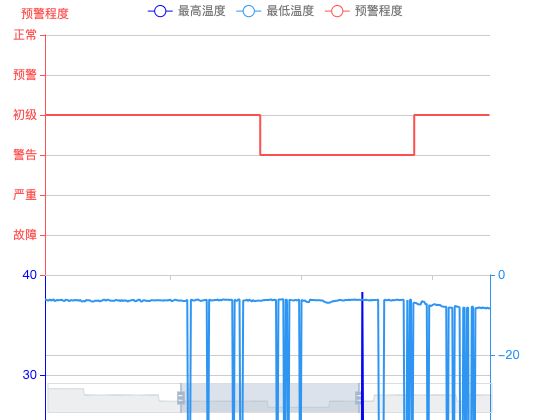The height and width of the screenshot is (420, 550).
Task: Click the -20 tick on right axis
Action: tap(509, 355)
